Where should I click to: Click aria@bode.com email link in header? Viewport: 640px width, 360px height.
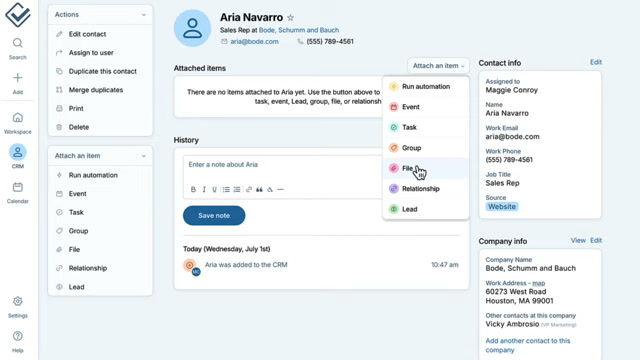coord(254,42)
